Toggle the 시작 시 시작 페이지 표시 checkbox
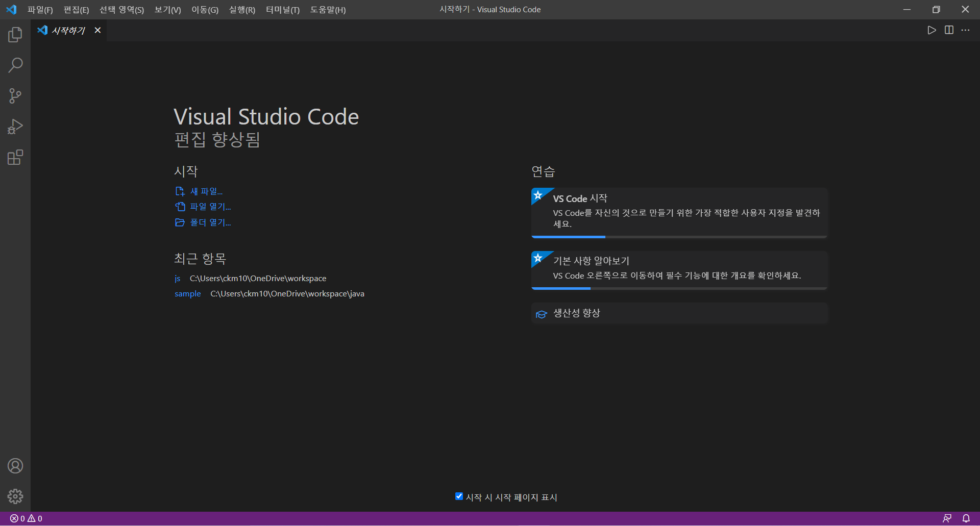 click(x=459, y=496)
